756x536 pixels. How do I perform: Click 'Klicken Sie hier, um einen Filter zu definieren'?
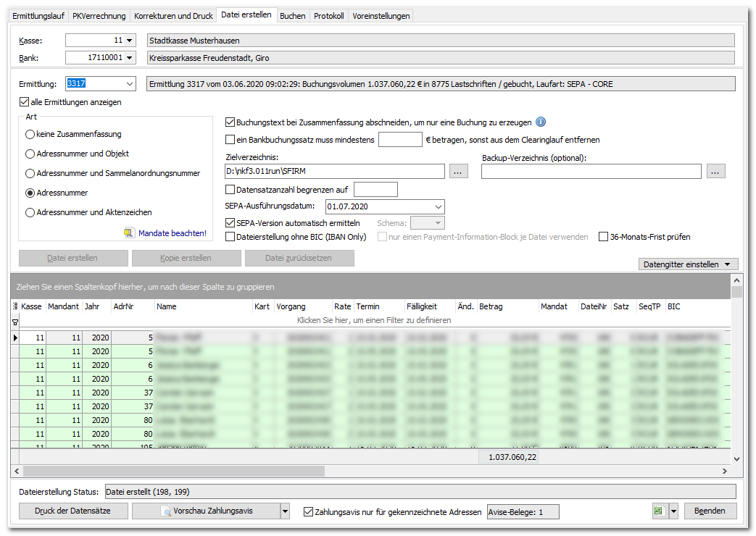point(374,320)
